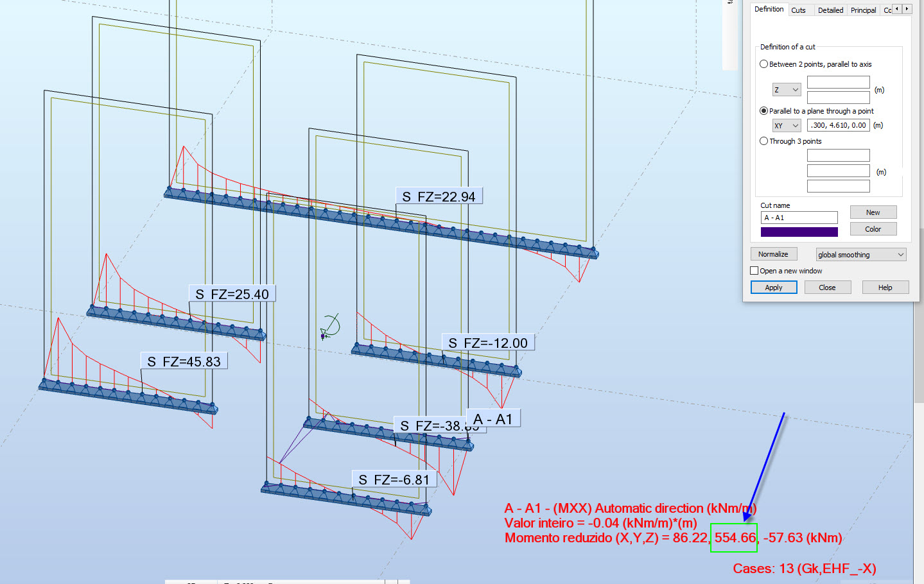Click the second point field under Between 2 points
Screen dimensions: 924x584
[x=838, y=98]
